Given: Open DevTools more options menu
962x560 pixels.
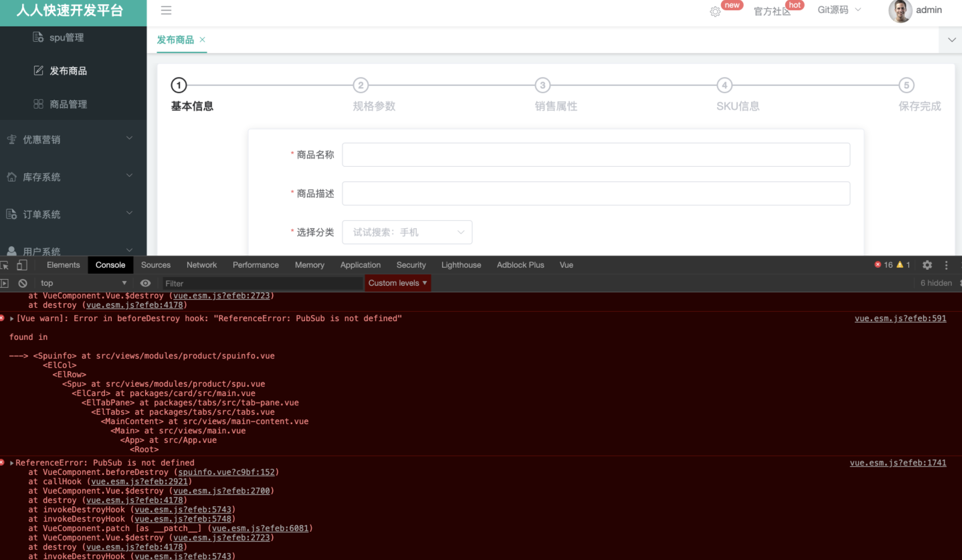Looking at the screenshot, I should (947, 265).
